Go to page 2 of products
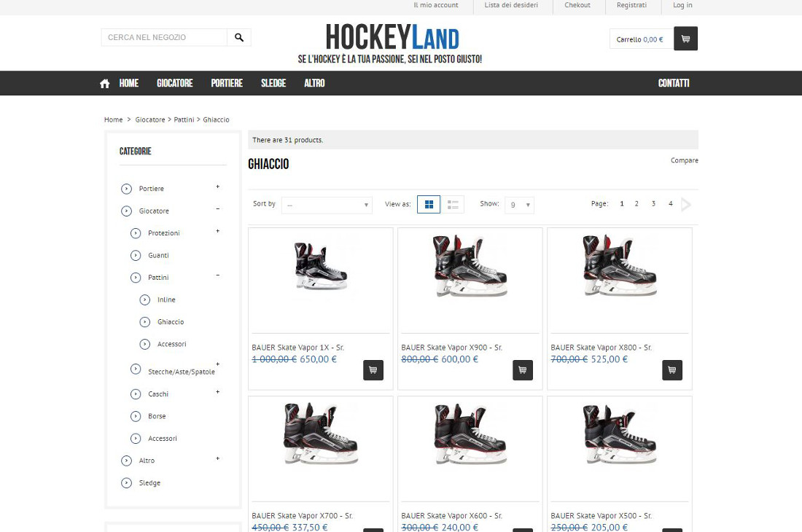The height and width of the screenshot is (532, 802). [x=636, y=204]
